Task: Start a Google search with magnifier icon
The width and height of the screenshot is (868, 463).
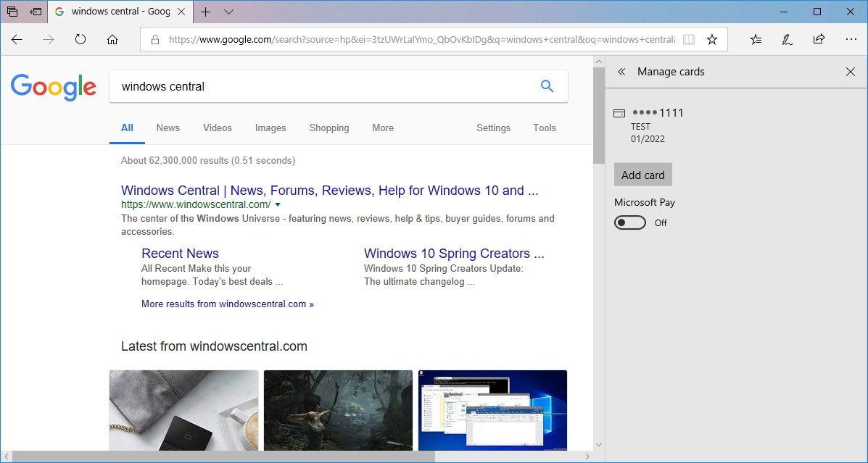Action: pos(547,85)
